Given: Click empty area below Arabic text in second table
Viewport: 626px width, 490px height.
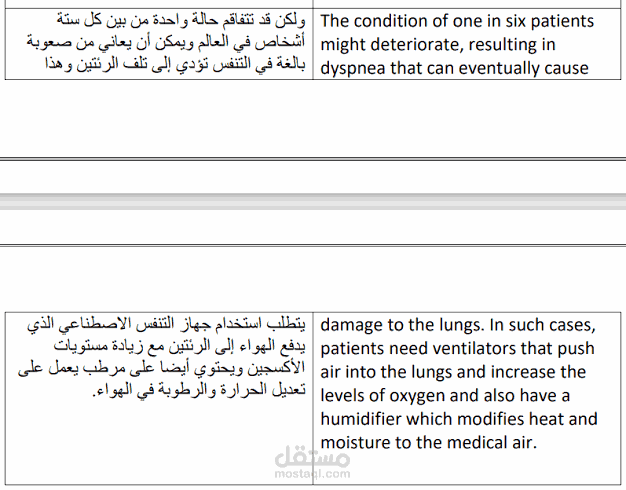Looking at the screenshot, I should (x=159, y=441).
